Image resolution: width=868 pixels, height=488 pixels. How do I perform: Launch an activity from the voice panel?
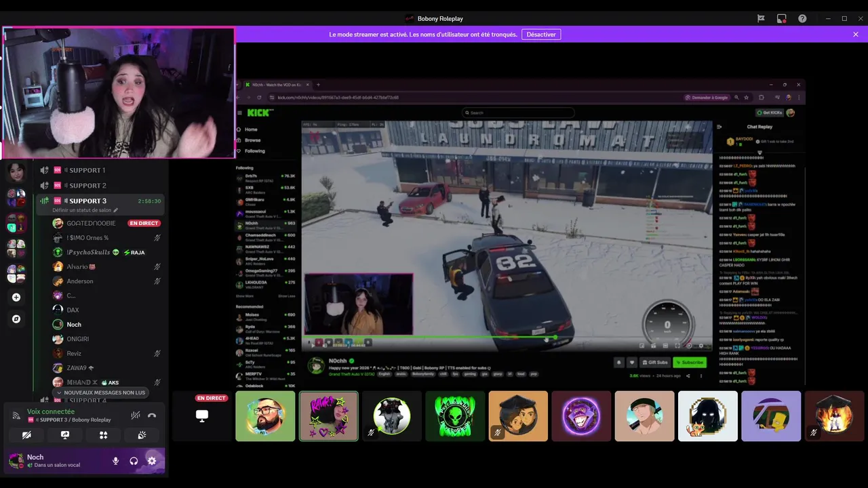click(x=104, y=435)
